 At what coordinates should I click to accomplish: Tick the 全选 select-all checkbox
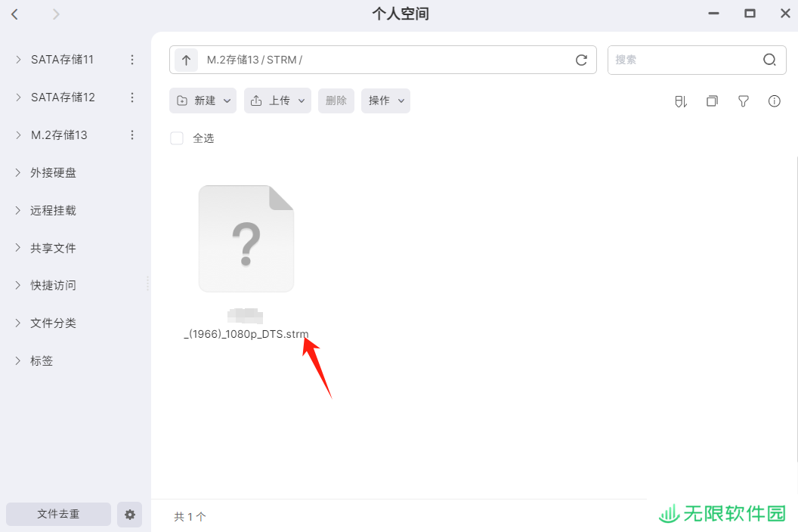click(x=177, y=138)
